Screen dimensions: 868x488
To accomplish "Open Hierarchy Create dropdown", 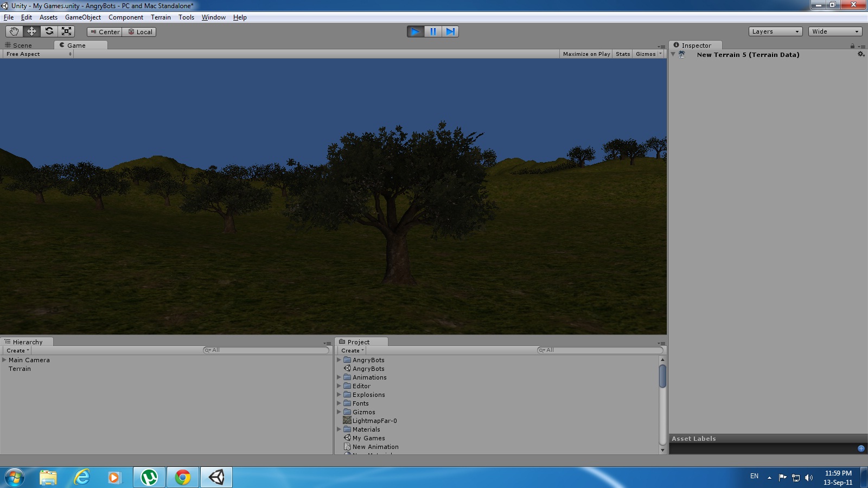I will (18, 351).
